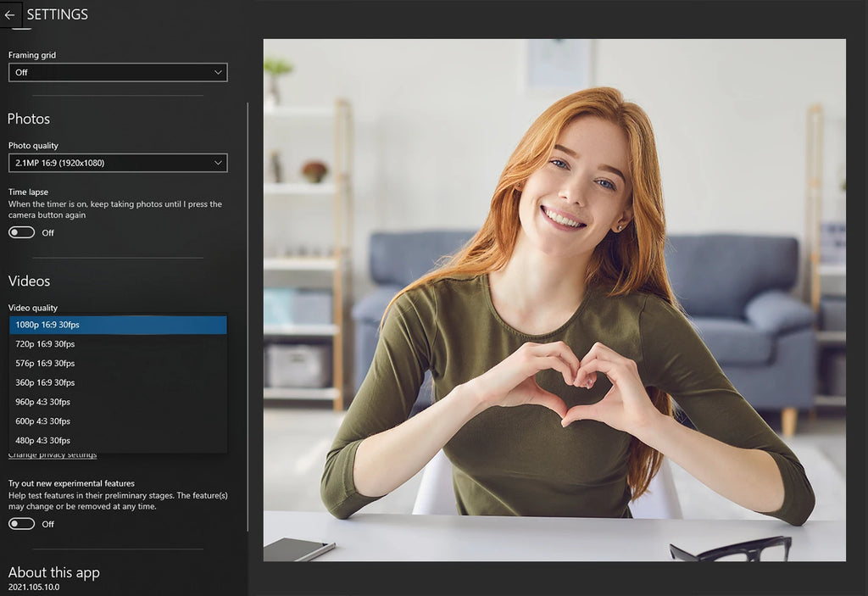The width and height of the screenshot is (868, 596).
Task: Toggle the Time lapse switch
Action: [21, 232]
